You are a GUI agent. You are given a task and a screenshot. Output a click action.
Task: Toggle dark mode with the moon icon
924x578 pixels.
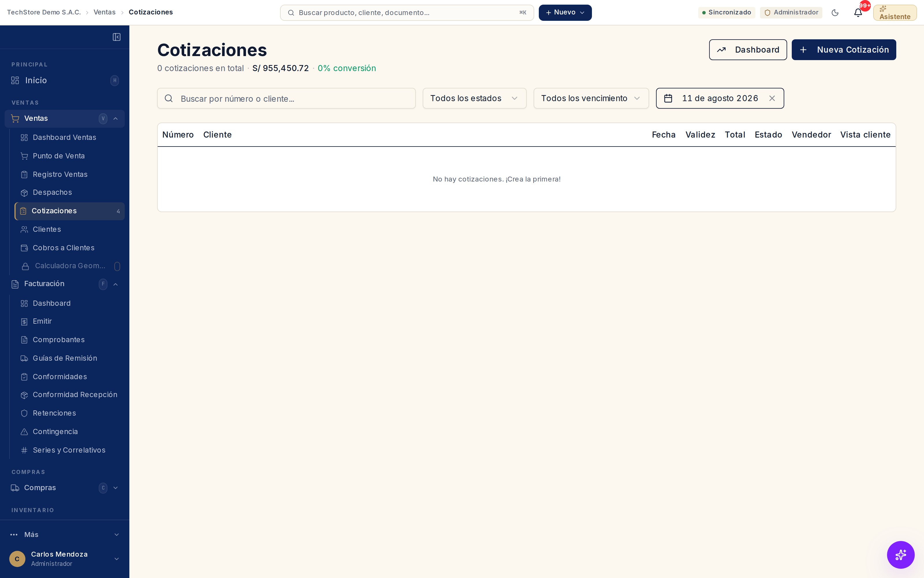click(835, 13)
